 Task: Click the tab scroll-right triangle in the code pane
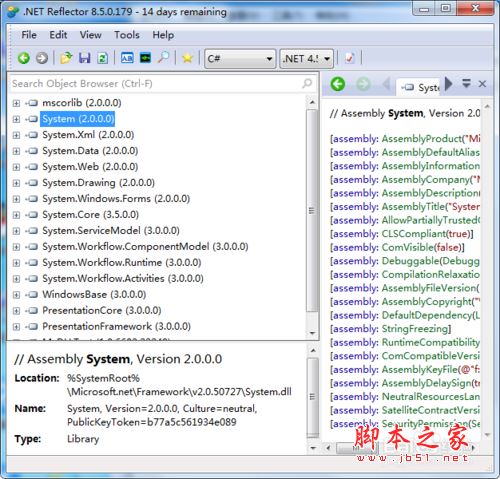point(449,83)
